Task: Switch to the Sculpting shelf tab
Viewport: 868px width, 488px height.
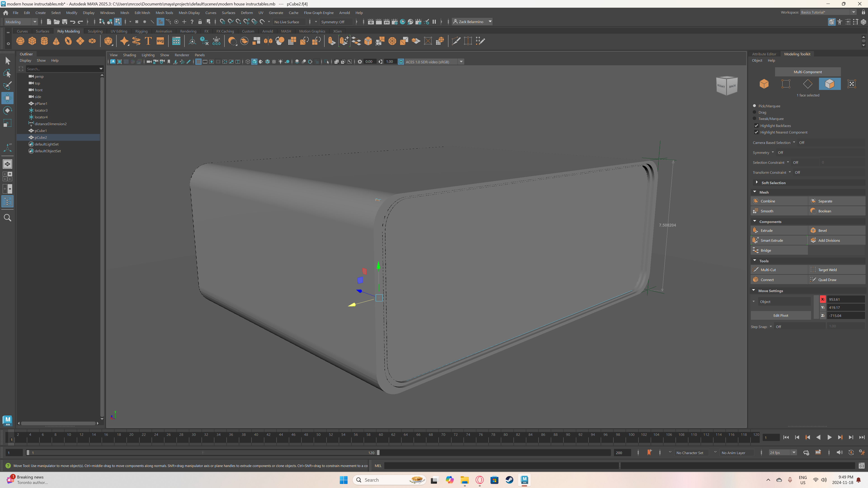Action: pos(95,31)
